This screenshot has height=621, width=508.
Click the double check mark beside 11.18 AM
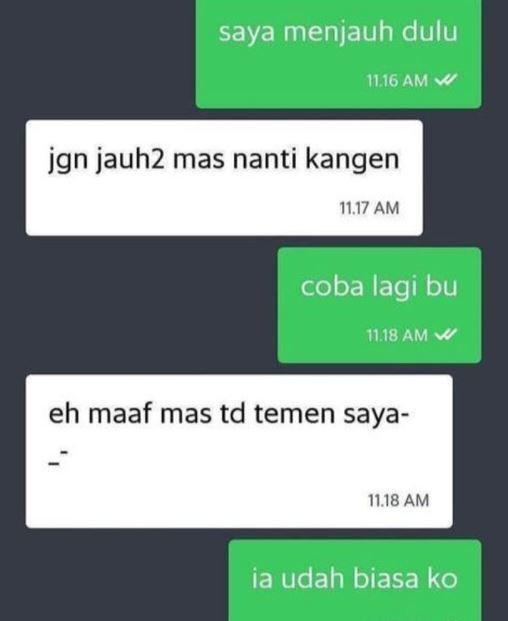point(446,335)
